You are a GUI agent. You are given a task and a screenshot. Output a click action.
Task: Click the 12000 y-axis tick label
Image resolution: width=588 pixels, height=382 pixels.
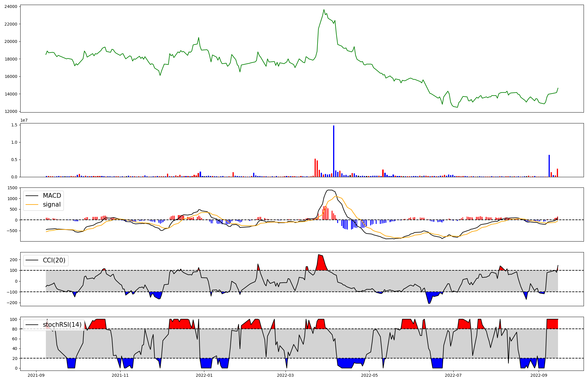pyautogui.click(x=11, y=112)
